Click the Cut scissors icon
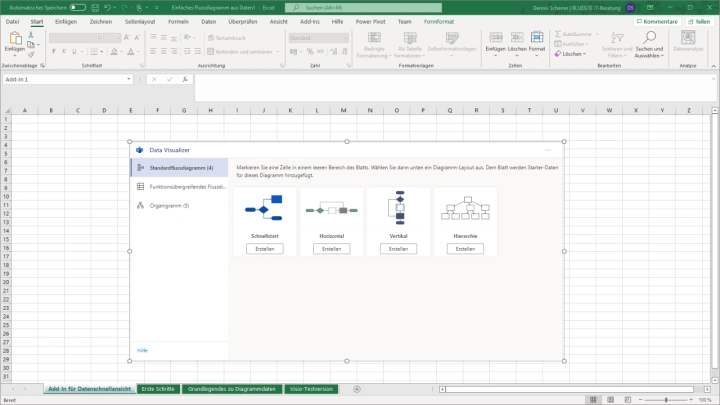 31,35
